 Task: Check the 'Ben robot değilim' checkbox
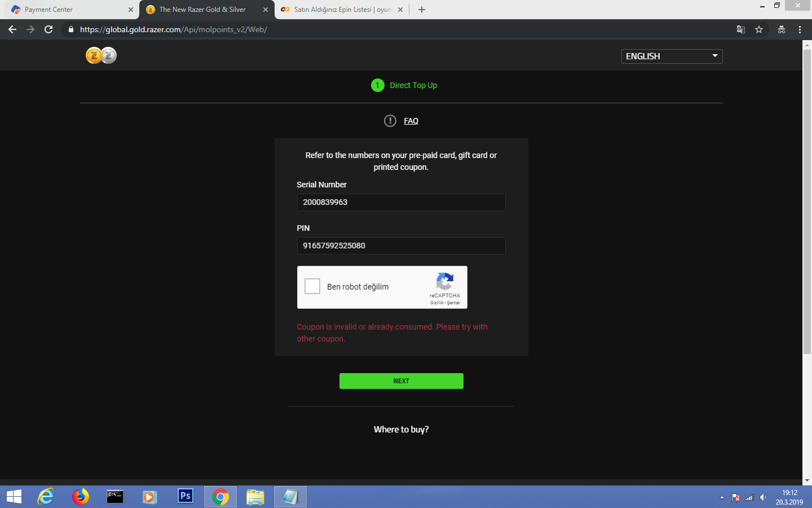click(312, 286)
